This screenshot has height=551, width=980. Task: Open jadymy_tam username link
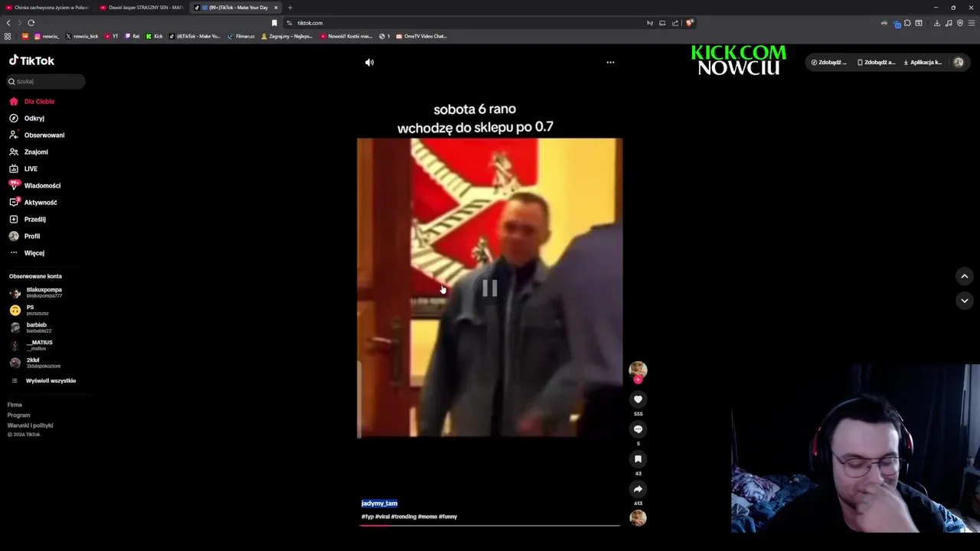tap(379, 504)
